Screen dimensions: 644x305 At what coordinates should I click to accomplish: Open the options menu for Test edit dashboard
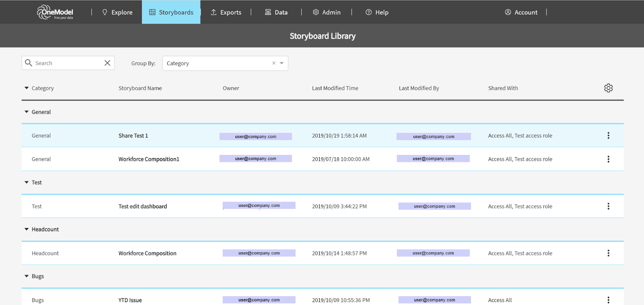tap(608, 206)
